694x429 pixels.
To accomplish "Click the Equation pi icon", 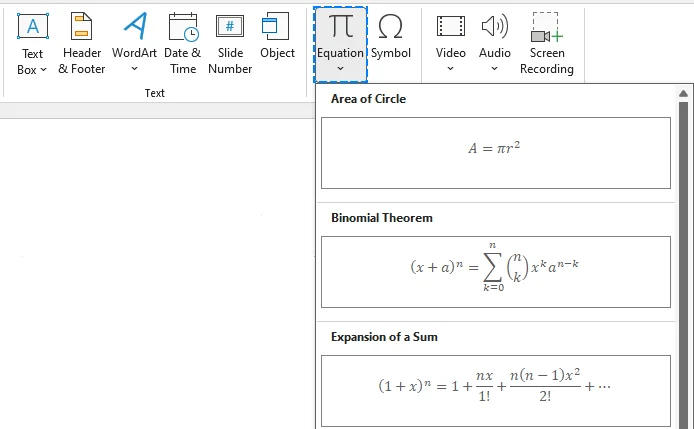I will pos(340,25).
